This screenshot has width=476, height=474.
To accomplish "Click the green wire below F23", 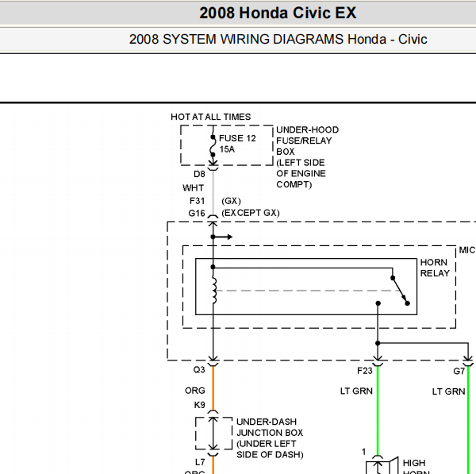I will 378,410.
